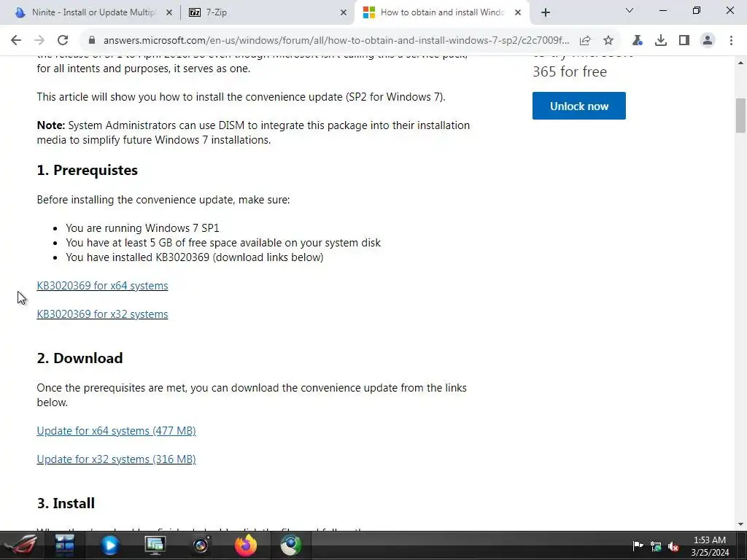The image size is (747, 560).
Task: Open Action Center flag tray icon
Action: point(638,545)
